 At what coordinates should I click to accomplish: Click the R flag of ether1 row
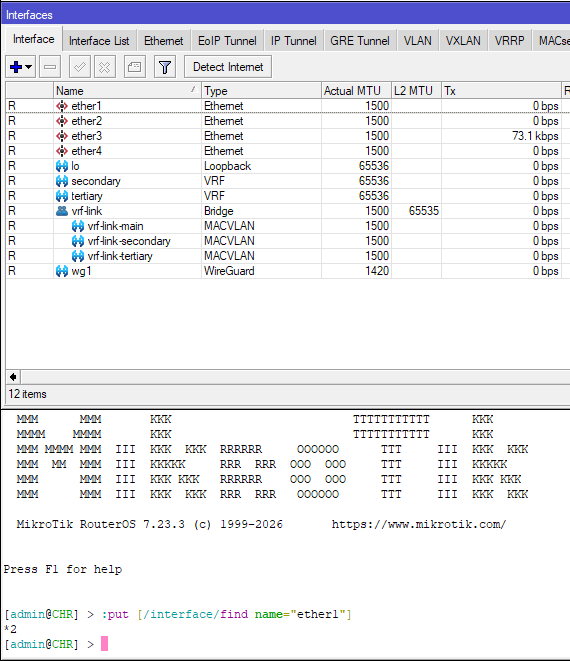click(12, 106)
